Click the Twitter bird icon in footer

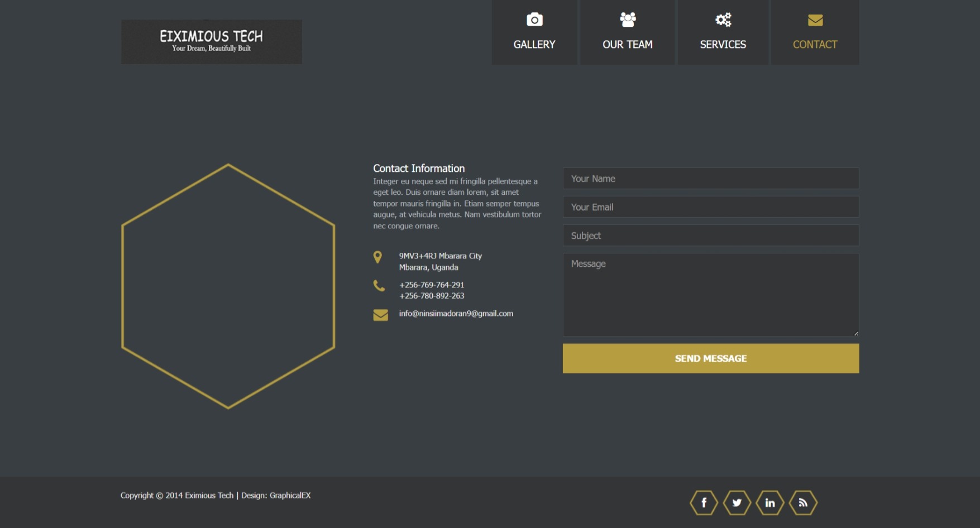click(x=737, y=502)
